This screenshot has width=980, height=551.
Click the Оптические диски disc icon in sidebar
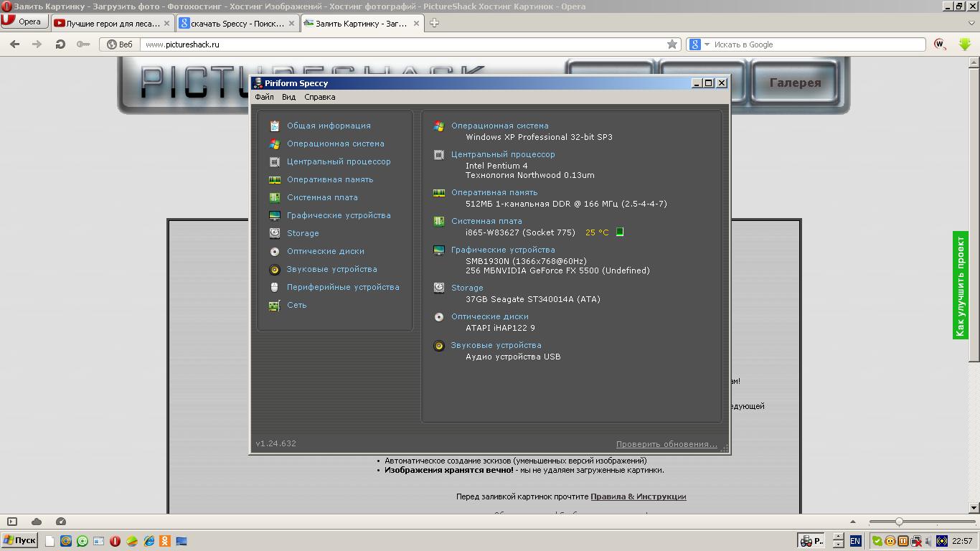pyautogui.click(x=274, y=251)
